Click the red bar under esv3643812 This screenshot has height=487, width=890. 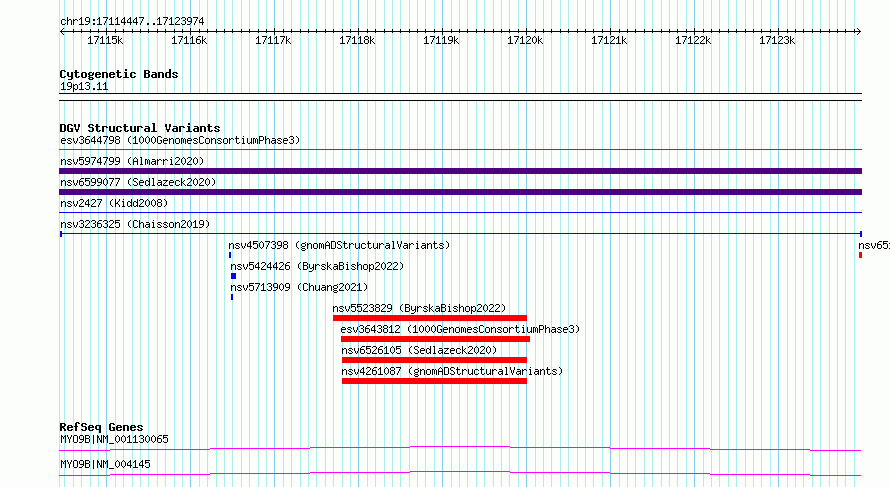tap(435, 339)
